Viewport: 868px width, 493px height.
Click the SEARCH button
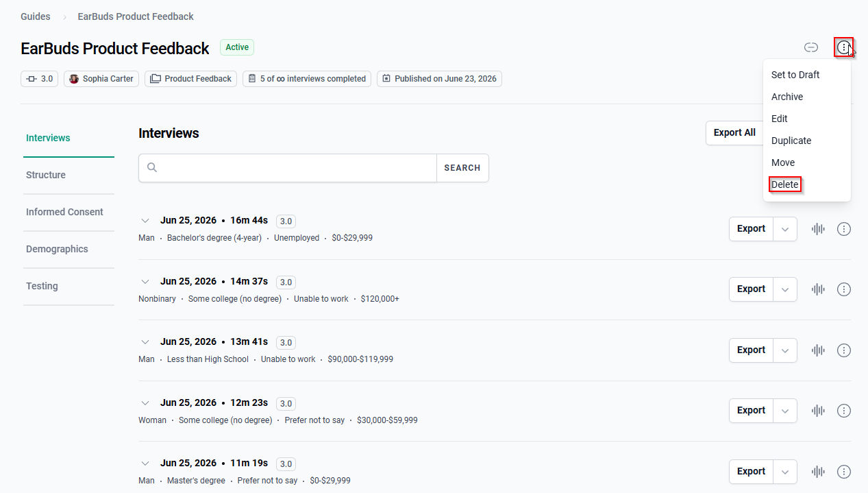tap(462, 168)
